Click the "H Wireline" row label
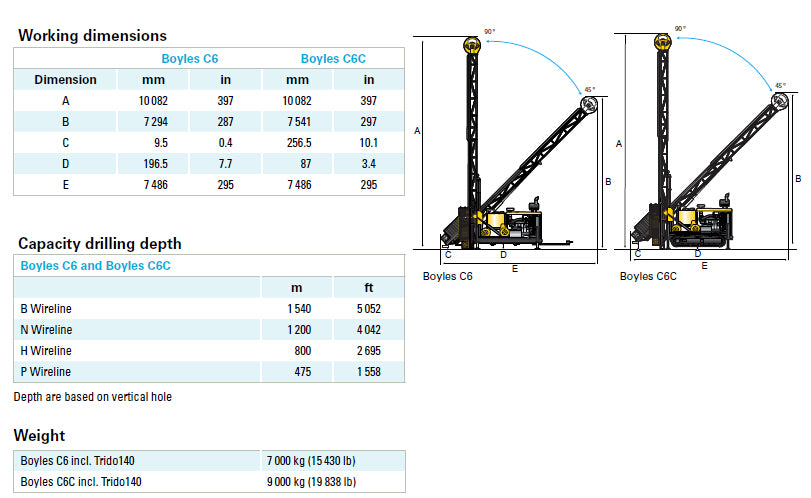The image size is (811, 498). pyautogui.click(x=46, y=351)
